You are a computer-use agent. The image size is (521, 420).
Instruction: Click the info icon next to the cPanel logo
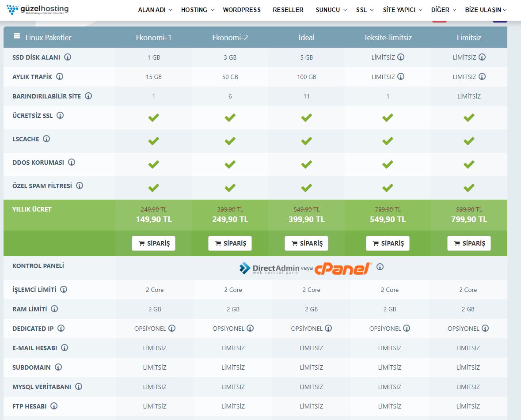(380, 266)
